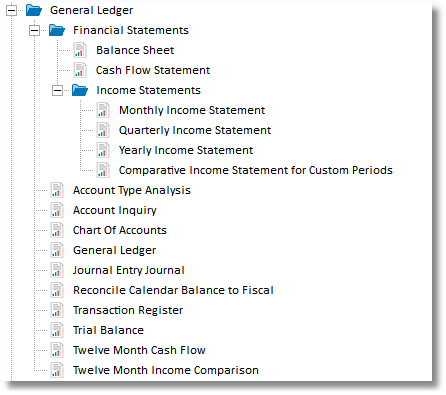Collapse the Income Statements folder node
Viewport: 446px width, 395px height.
click(x=57, y=90)
